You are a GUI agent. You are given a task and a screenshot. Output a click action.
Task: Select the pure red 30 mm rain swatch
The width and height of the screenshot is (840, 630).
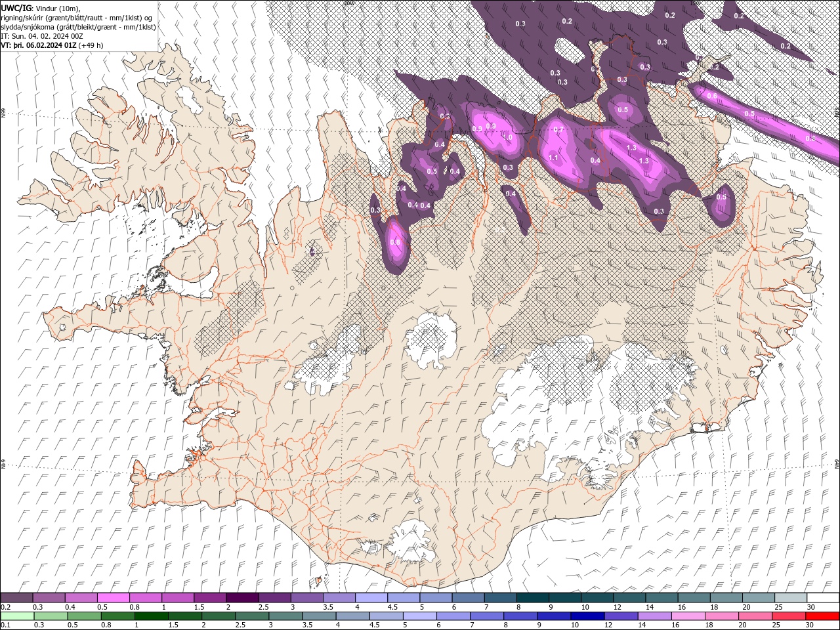pos(822,616)
